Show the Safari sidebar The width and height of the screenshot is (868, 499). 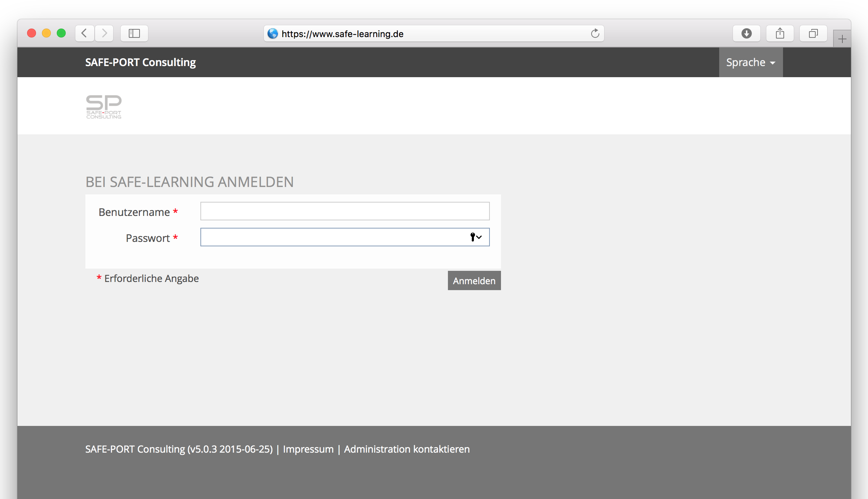point(134,33)
